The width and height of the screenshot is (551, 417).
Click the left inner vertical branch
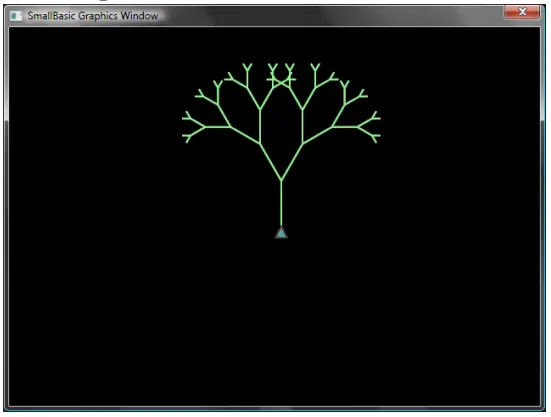click(260, 126)
